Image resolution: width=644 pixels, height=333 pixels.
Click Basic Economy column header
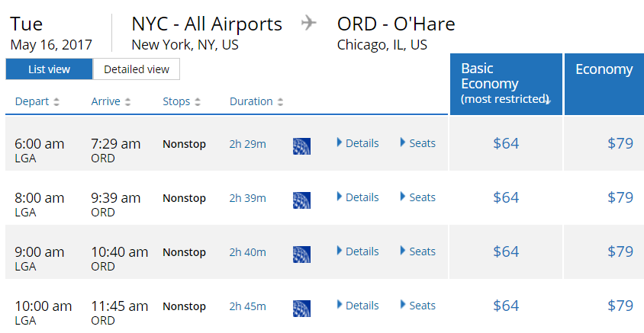[506, 84]
